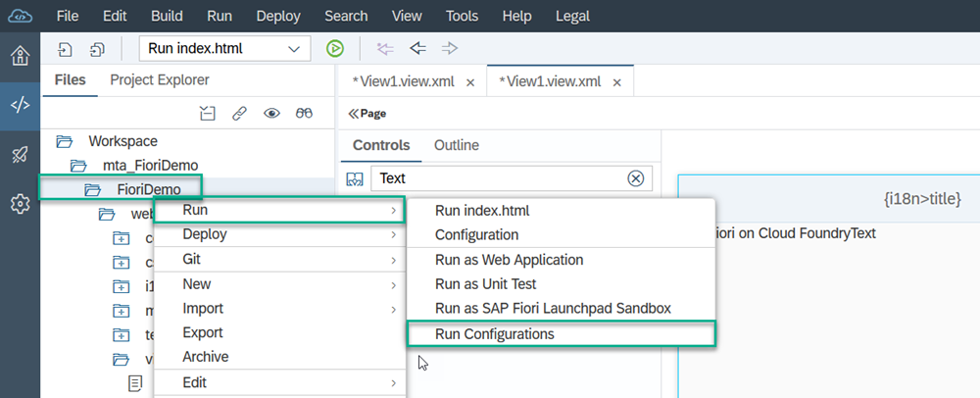Select the second View1.view.xml editor tab
Viewport: 980px width, 398px height.
click(550, 81)
